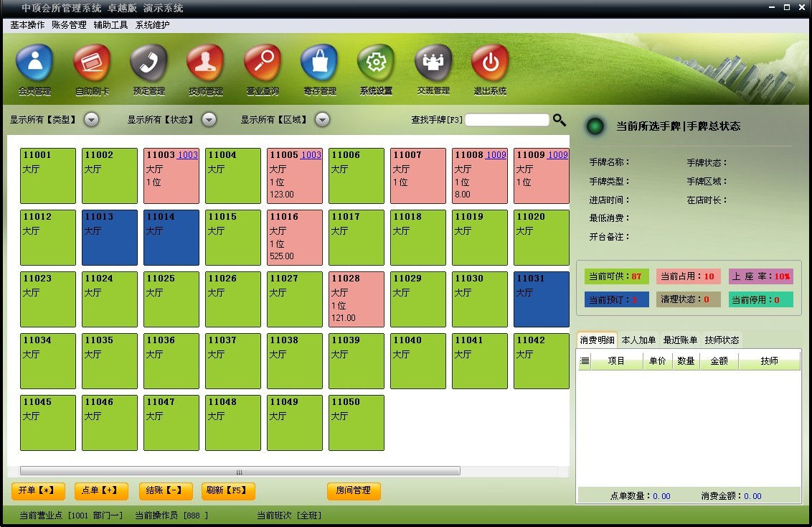Click the 寄存管理 storage bag icon
The image size is (812, 527).
tap(319, 65)
